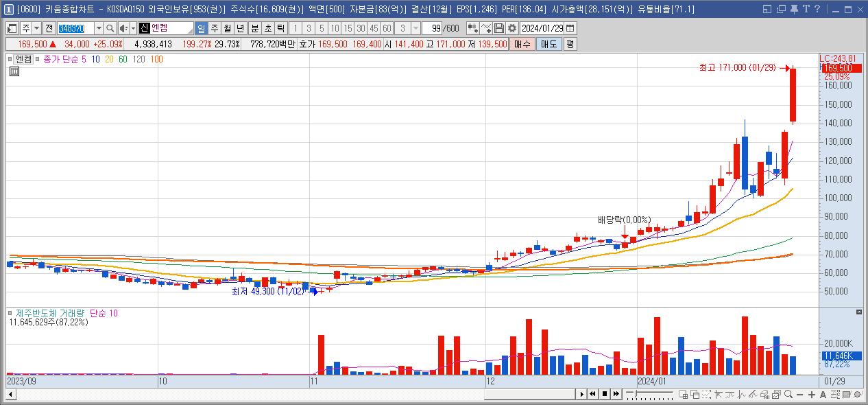868x405 pixels.
Task: Toggle the 전 button in toolbar
Action: point(49,28)
